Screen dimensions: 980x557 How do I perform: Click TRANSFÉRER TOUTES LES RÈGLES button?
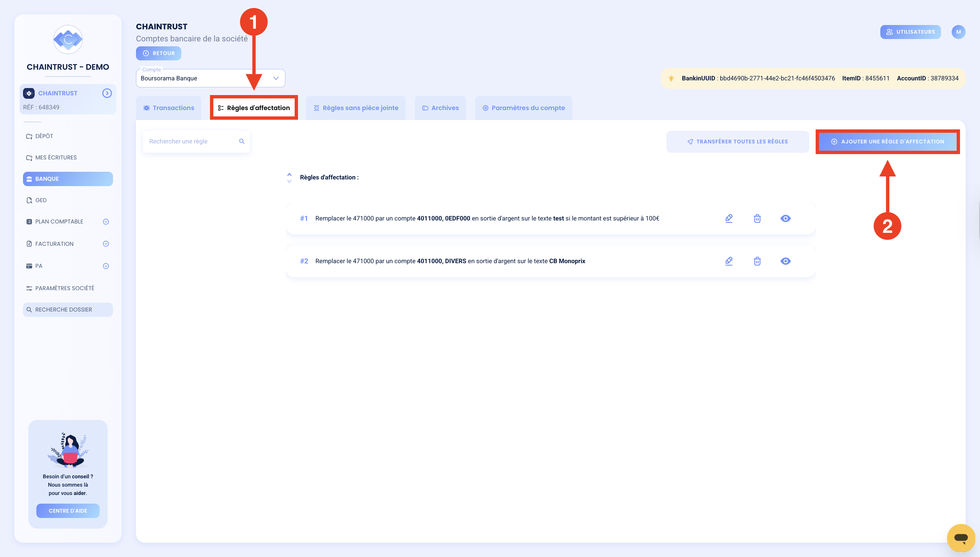[738, 142]
